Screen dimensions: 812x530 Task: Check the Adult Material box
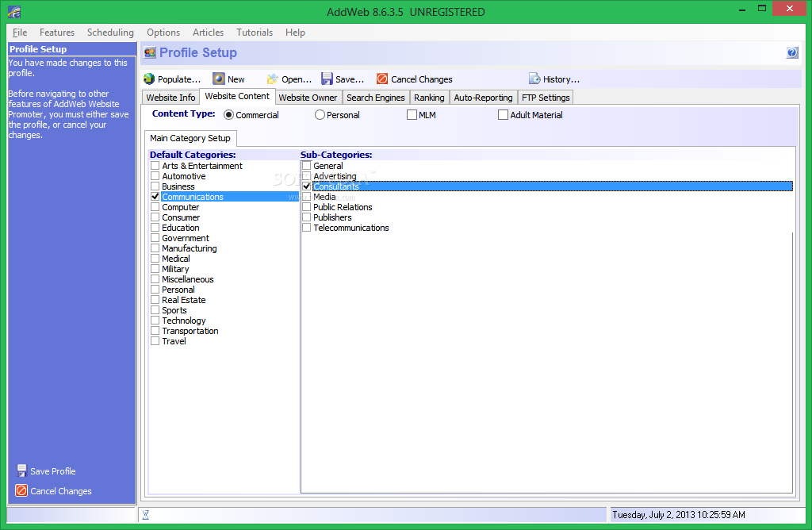(503, 114)
